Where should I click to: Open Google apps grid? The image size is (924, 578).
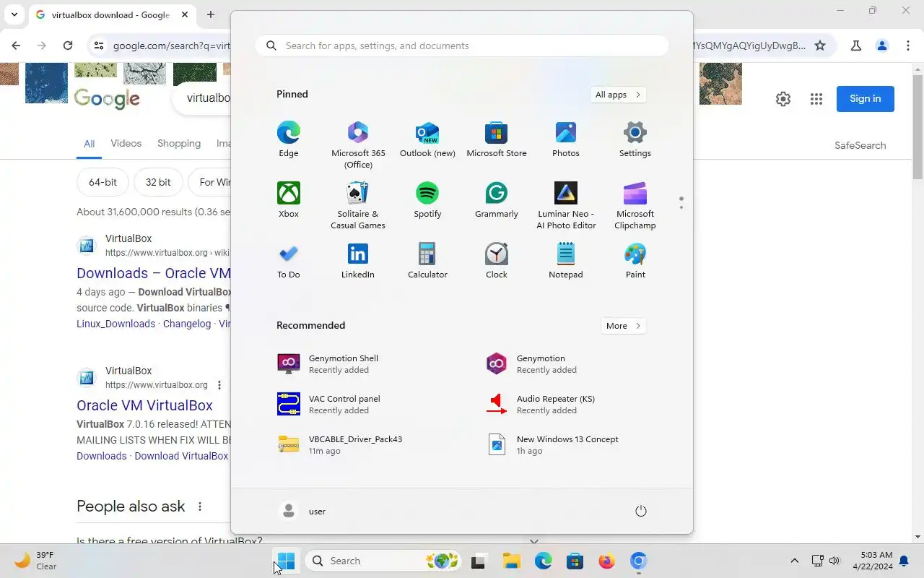click(x=816, y=99)
